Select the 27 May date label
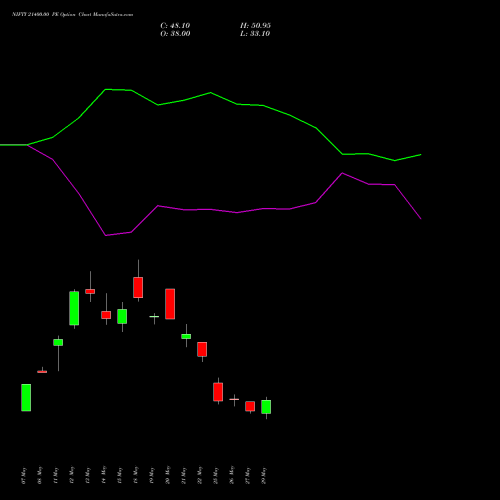Image resolution: width=500 pixels, height=500 pixels. [x=248, y=475]
